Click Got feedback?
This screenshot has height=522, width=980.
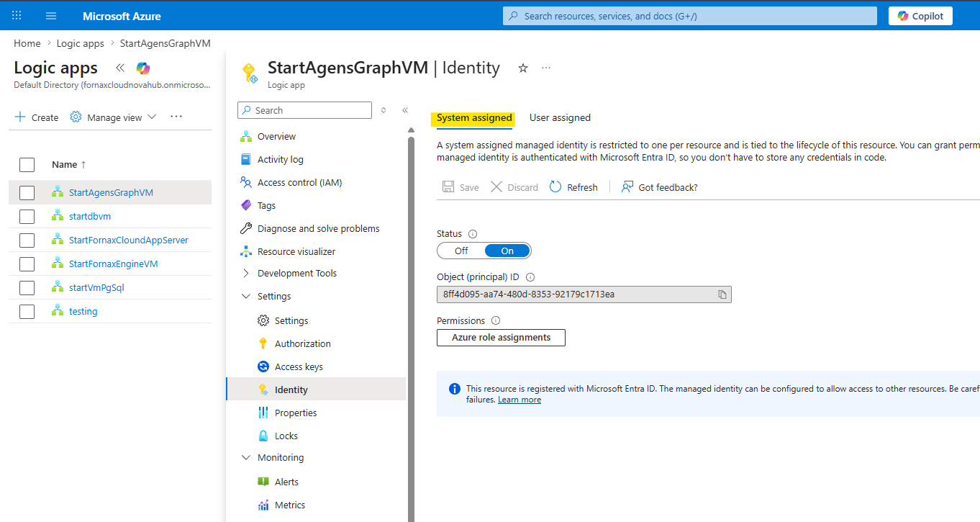click(659, 187)
